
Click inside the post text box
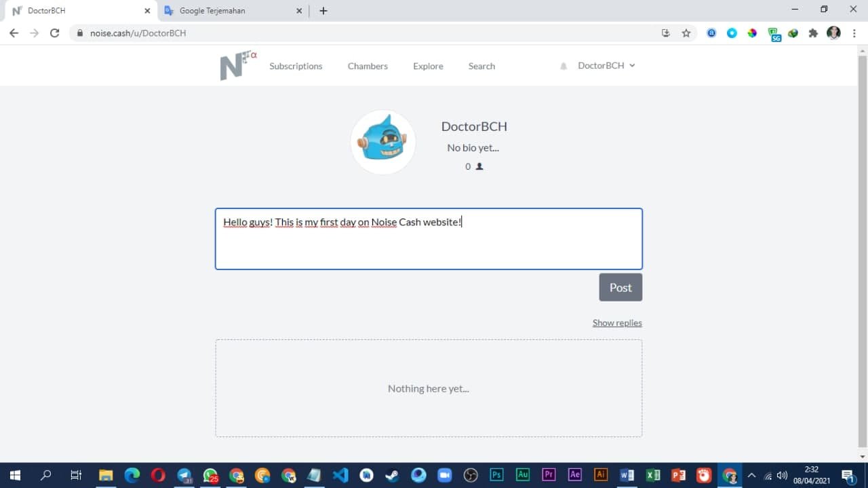429,239
